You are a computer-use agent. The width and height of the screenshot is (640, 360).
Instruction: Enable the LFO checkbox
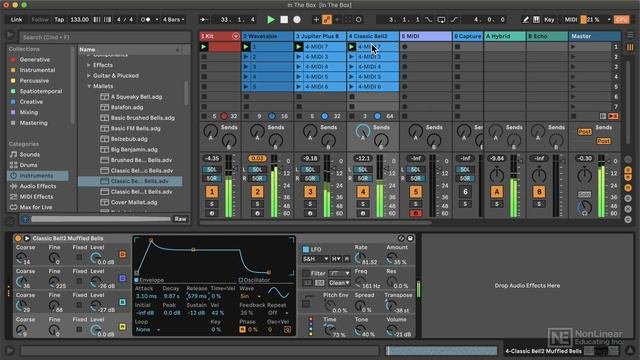click(x=306, y=249)
